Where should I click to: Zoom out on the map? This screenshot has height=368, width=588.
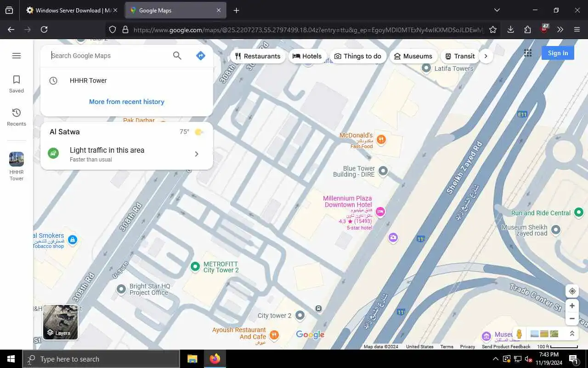[x=572, y=318]
